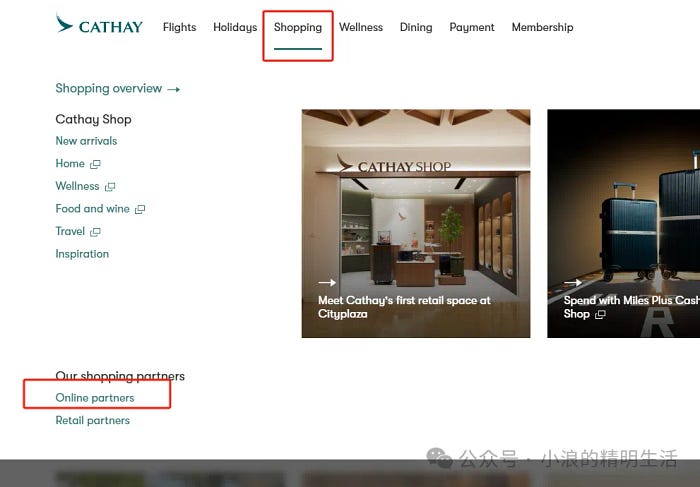This screenshot has height=487, width=700.
Task: Open the Membership menu
Action: 542,27
